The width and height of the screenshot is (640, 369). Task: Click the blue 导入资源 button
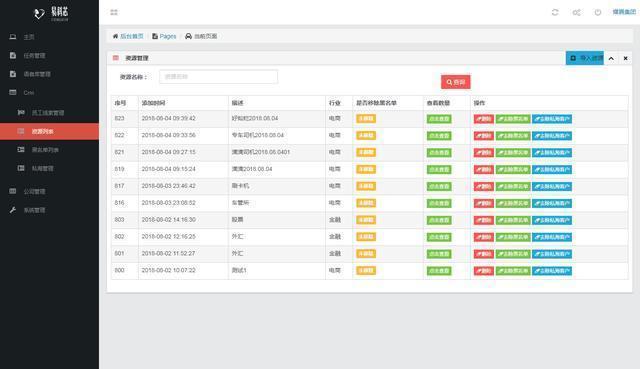coord(584,58)
